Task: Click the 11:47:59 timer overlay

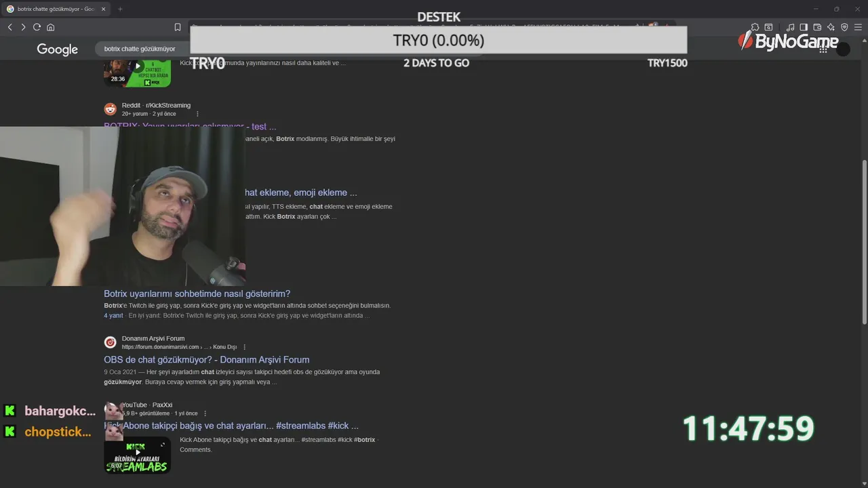Action: 748,428
